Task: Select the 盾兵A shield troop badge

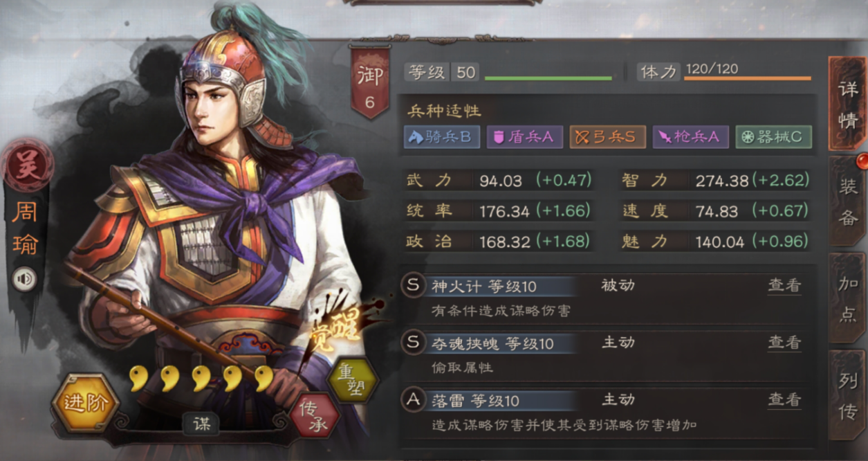Action: [x=524, y=137]
